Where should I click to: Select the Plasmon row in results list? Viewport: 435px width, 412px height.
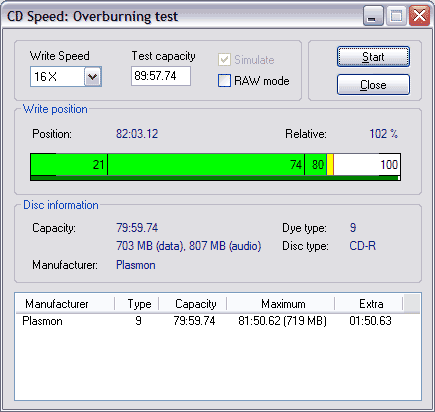pos(218,321)
